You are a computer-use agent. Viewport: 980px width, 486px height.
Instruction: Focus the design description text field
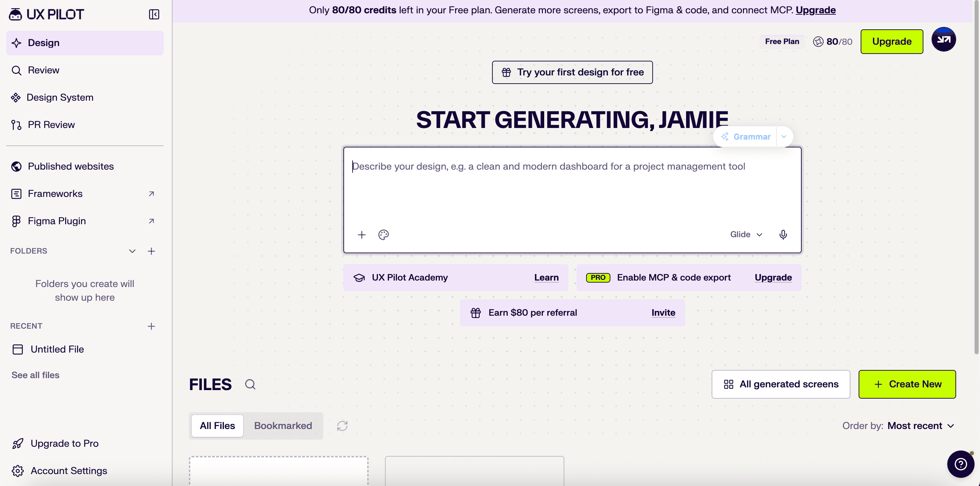[572, 186]
